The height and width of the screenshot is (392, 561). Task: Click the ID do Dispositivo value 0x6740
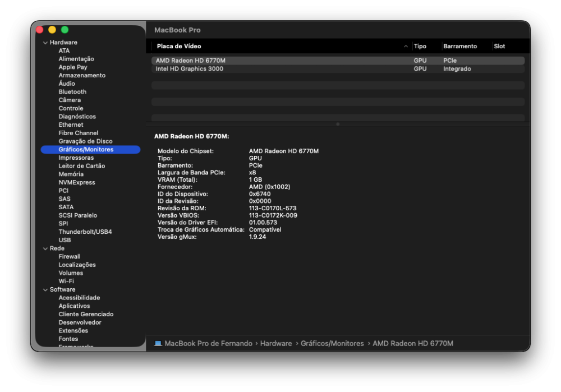[x=260, y=194]
